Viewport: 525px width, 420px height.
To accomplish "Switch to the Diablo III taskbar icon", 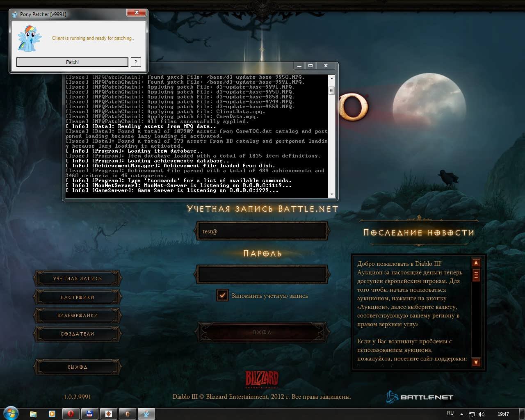I will 127,414.
